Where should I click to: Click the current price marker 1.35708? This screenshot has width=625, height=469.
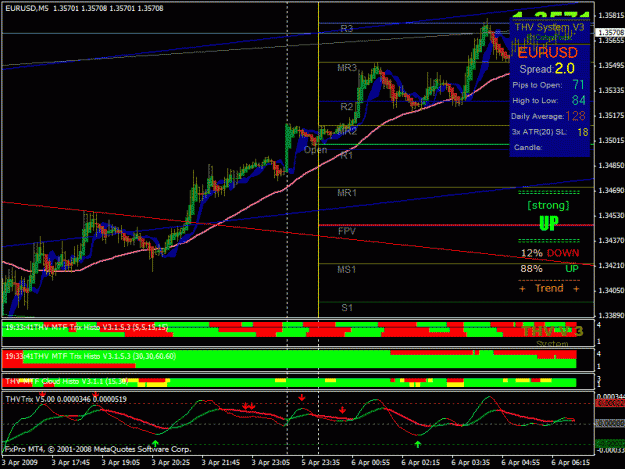(611, 32)
